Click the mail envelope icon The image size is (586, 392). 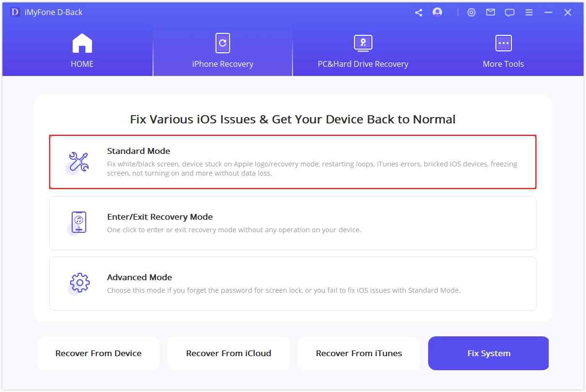[491, 13]
